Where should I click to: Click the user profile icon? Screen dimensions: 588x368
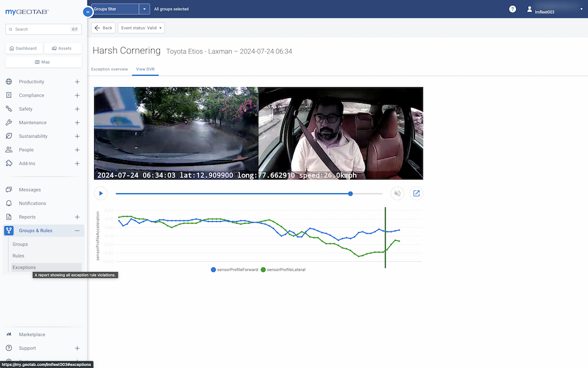529,9
